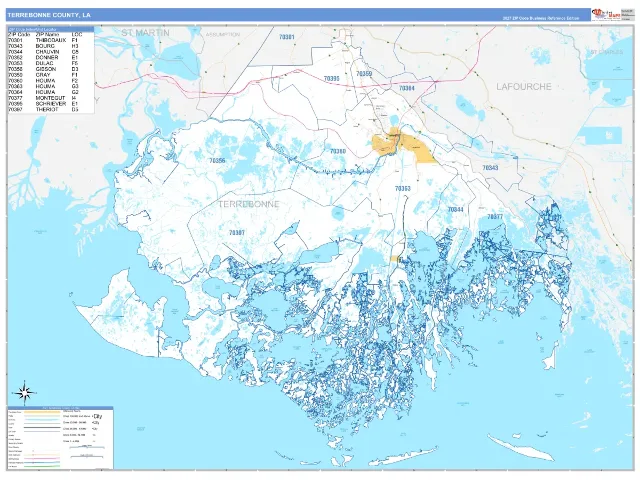This screenshot has width=640, height=480.
Task: Click the map legend title bar
Action: (x=60, y=408)
